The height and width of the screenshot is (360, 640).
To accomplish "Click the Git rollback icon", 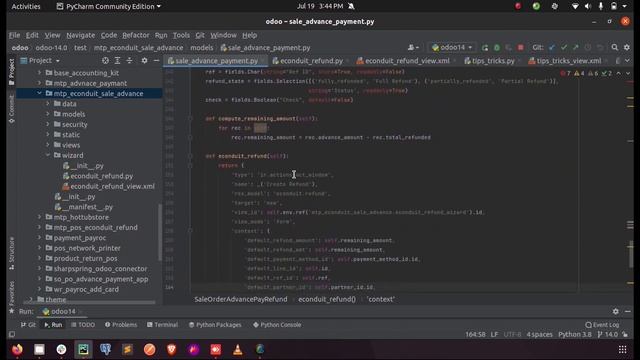I will (600, 48).
